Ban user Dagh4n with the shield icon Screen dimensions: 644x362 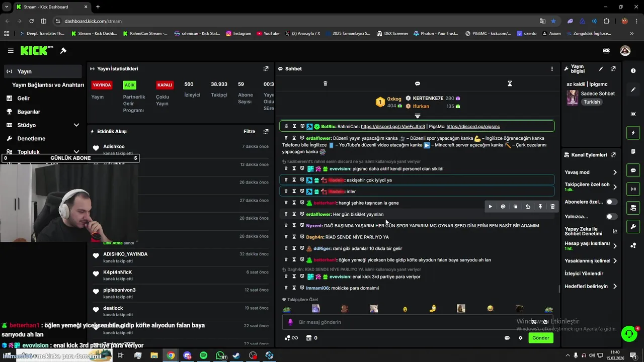(302, 237)
